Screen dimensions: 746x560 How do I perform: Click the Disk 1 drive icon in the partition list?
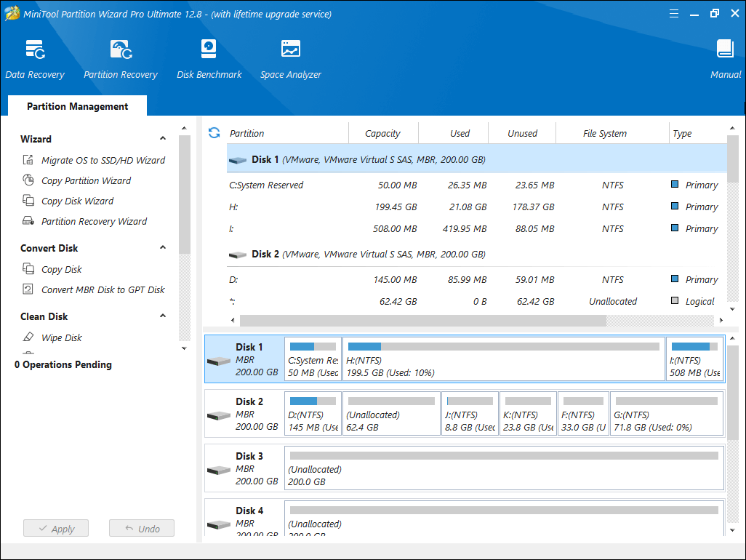click(x=238, y=160)
